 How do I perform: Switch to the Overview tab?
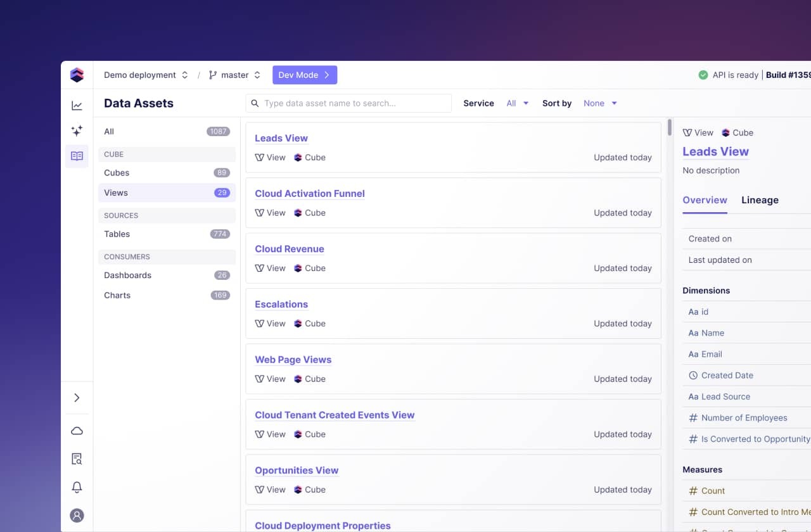pos(705,200)
